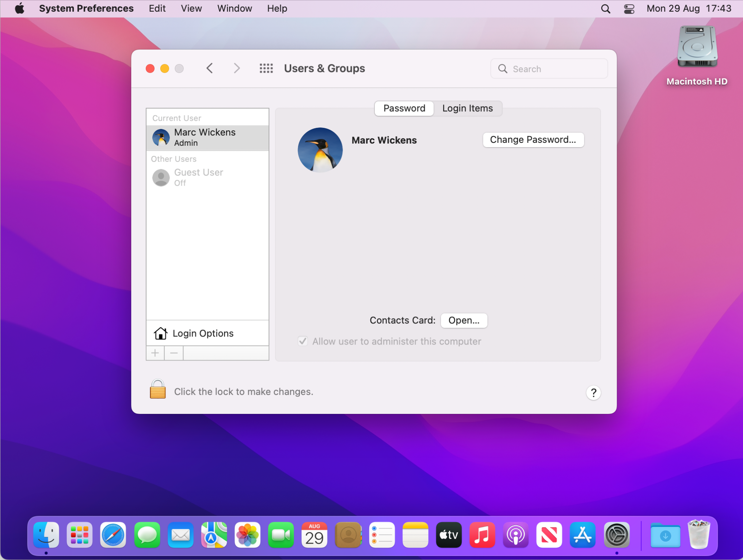Click the Change Password button
Image resolution: width=743 pixels, height=560 pixels.
coord(533,140)
